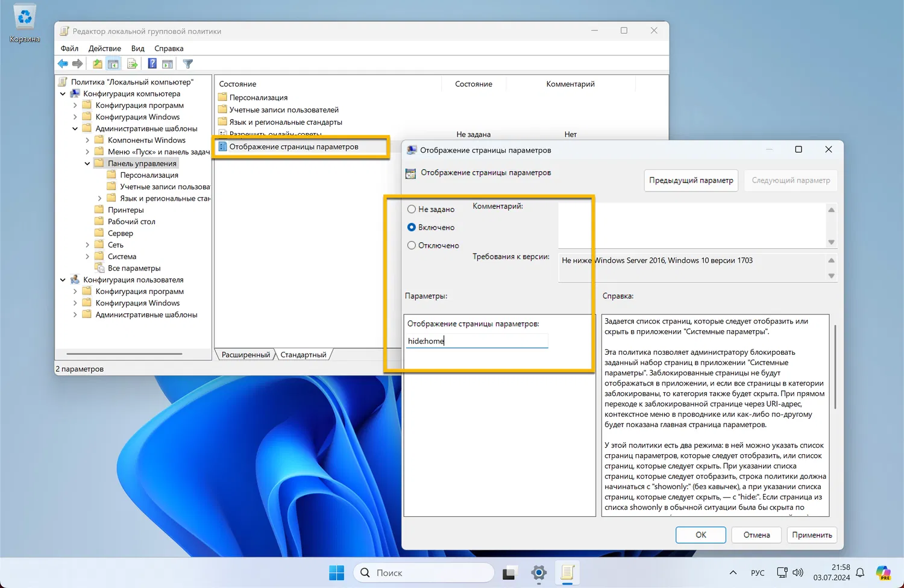Show hidden tray icons chevron
Image resolution: width=904 pixels, height=588 pixels.
coord(733,572)
